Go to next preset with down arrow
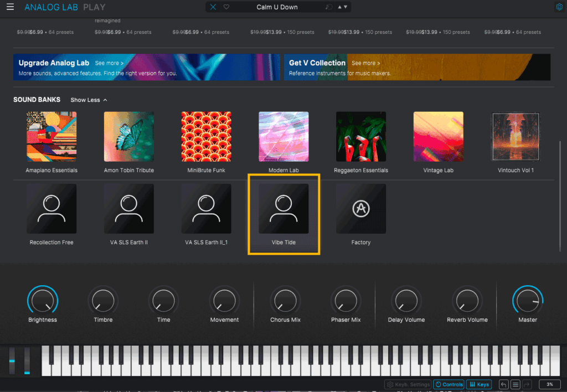 point(346,7)
